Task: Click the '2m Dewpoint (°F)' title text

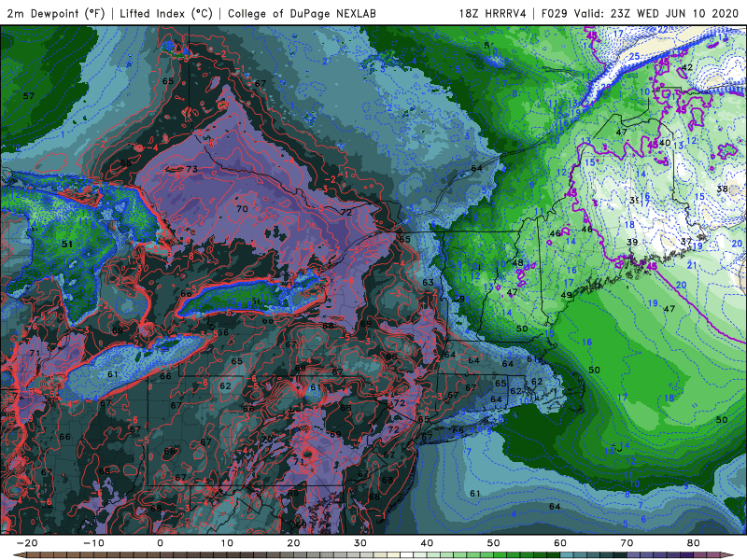Action: click(56, 13)
